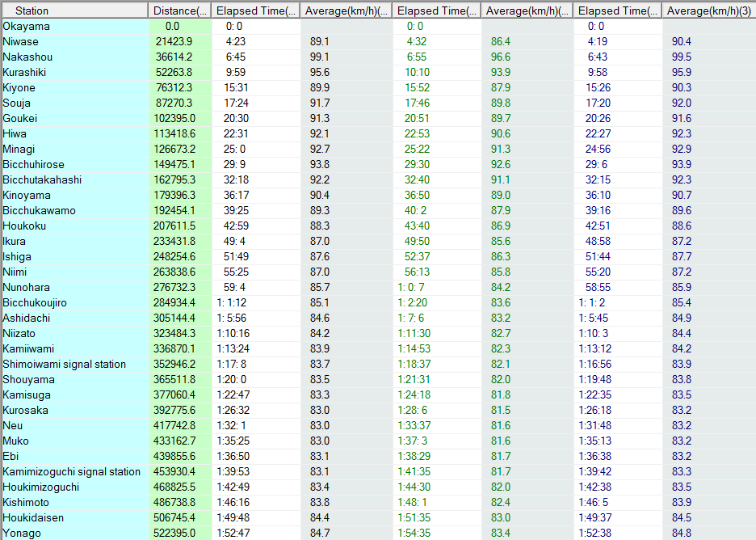Select the Houkoku station cell
756x540 pixels.
75,226
